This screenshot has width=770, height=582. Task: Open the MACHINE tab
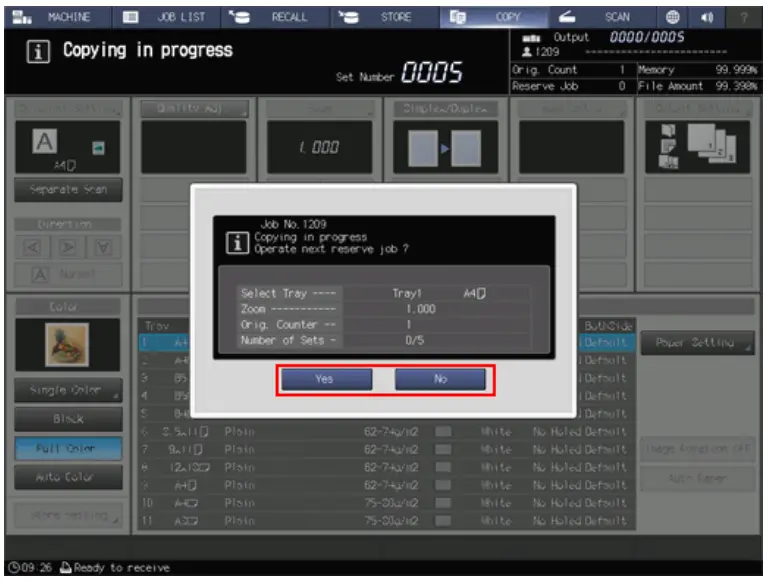coord(57,17)
